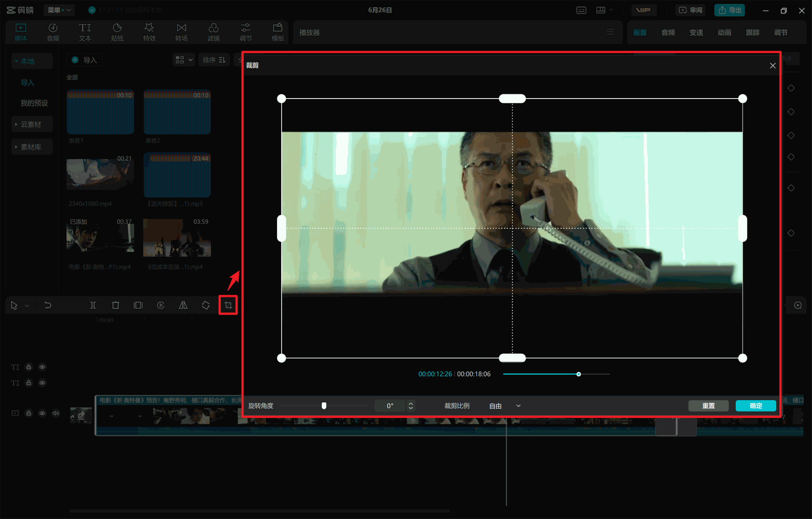Click the timeline zoom-in icon
The width and height of the screenshot is (812, 519).
point(798,305)
